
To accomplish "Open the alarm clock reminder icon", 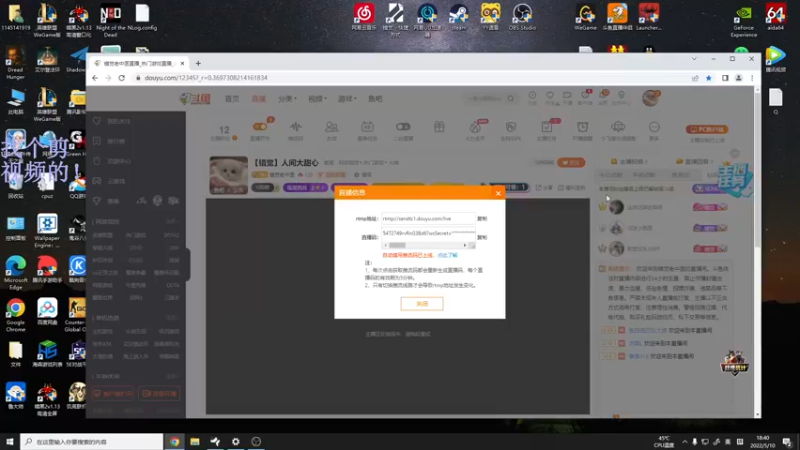I will [582, 127].
